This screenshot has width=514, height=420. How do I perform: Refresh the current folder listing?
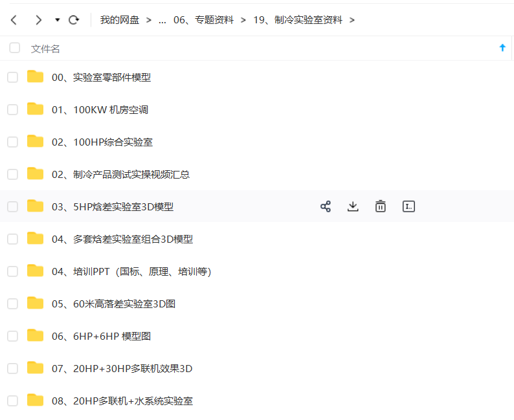(x=74, y=20)
